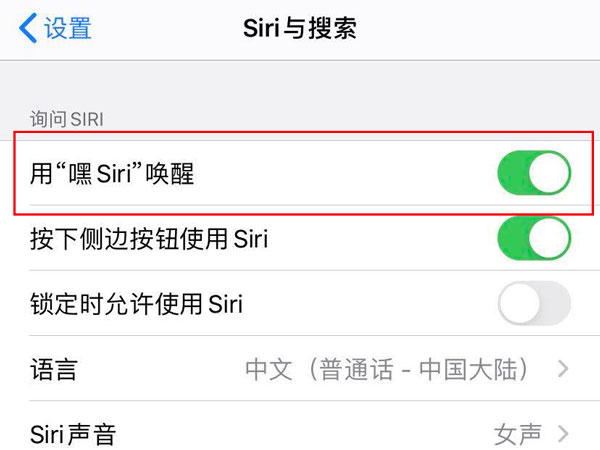Tap the 用“嘿Siri”唤醒 row label
The image size is (600, 450).
(112, 174)
